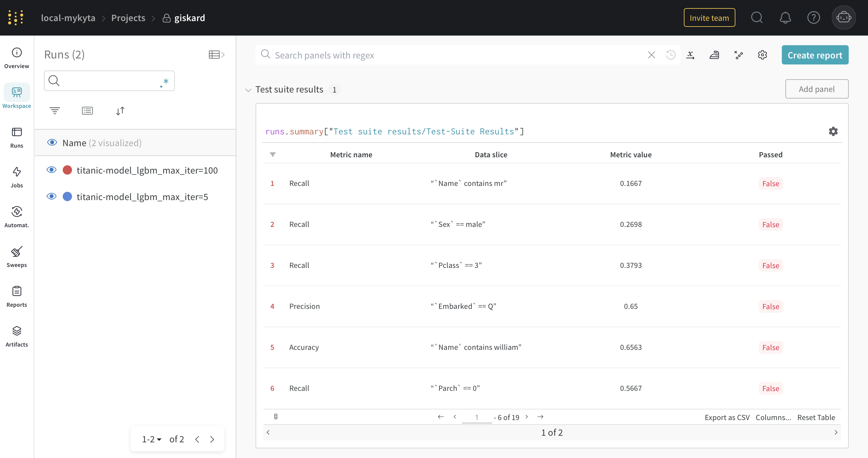Navigate to Projects breadcrumb
Viewport: 868px width, 458px height.
tap(128, 18)
